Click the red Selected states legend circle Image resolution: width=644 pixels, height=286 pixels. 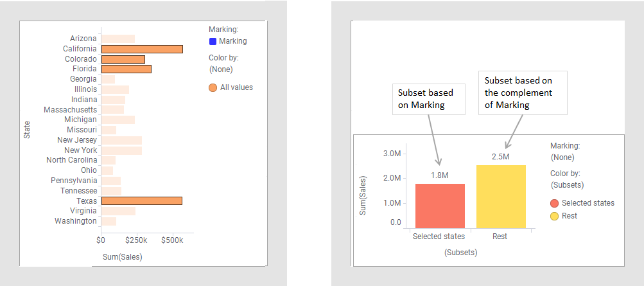(554, 203)
